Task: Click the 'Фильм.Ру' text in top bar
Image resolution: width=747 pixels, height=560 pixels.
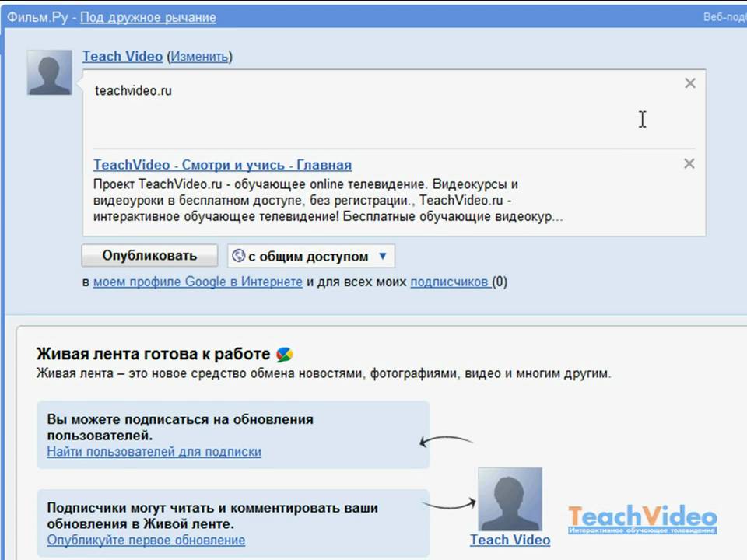Action: (37, 18)
